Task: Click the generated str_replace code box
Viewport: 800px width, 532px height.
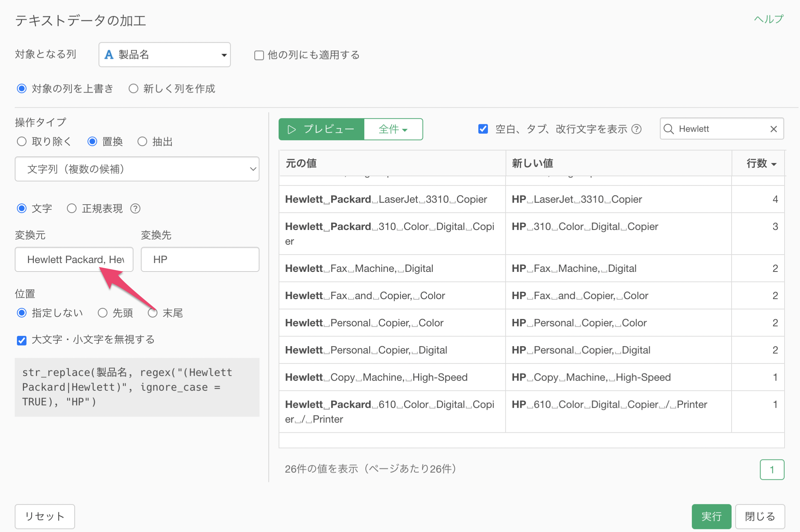Action: pos(137,387)
